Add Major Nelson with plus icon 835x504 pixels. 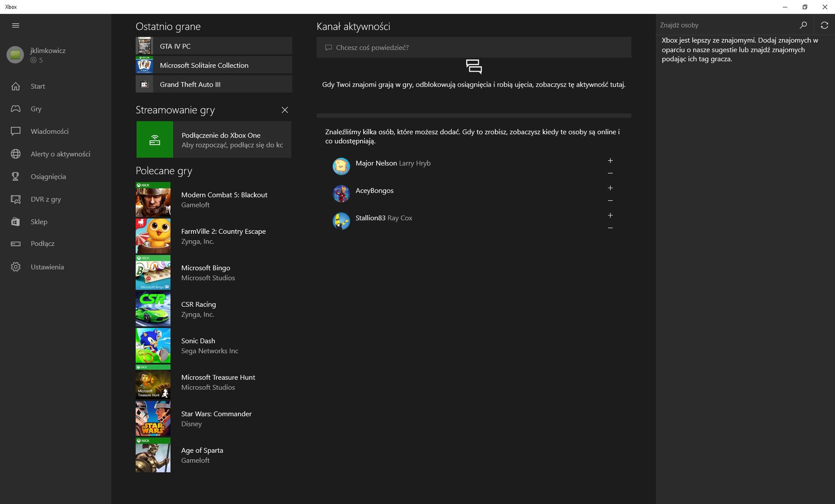(x=610, y=161)
